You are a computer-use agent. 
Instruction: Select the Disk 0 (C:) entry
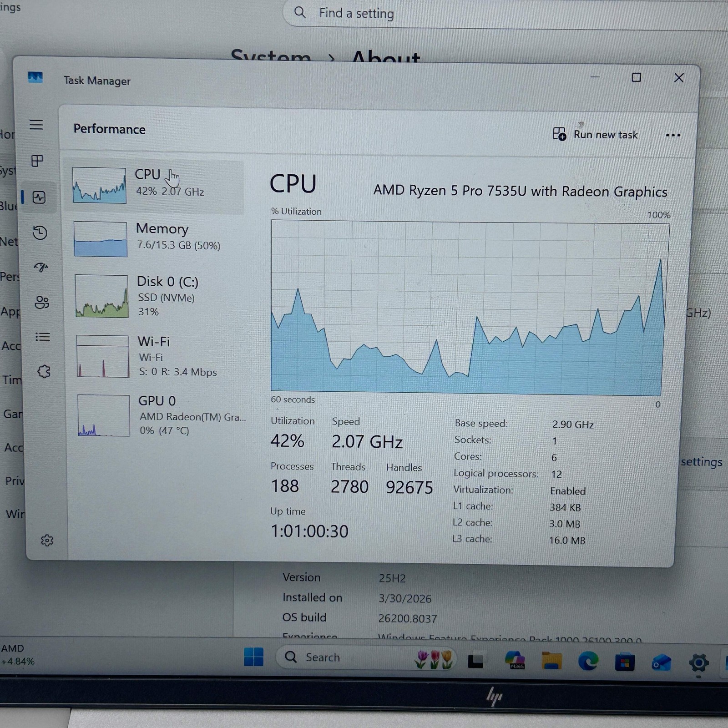[156, 296]
